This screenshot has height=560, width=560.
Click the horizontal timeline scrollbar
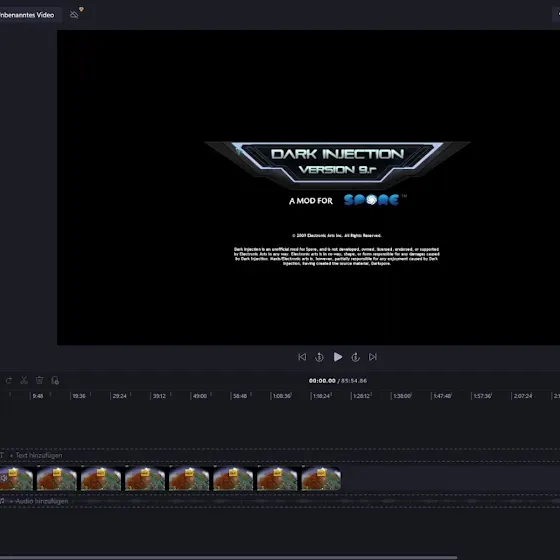pyautogui.click(x=229, y=558)
